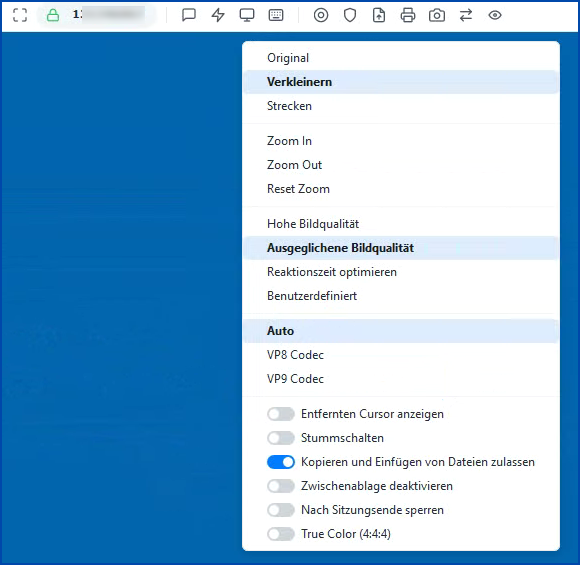The image size is (580, 565).
Task: Click the file transfer upload icon
Action: pos(379,15)
